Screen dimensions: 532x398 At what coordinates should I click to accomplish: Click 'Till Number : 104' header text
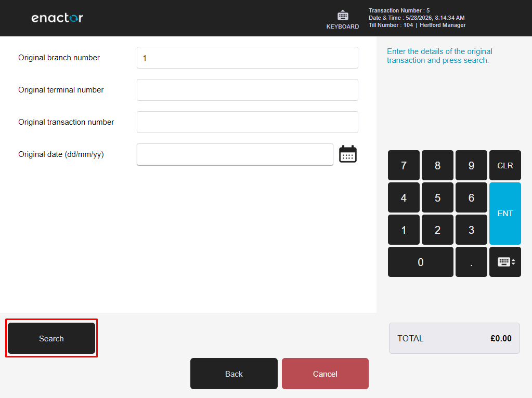tap(391, 25)
